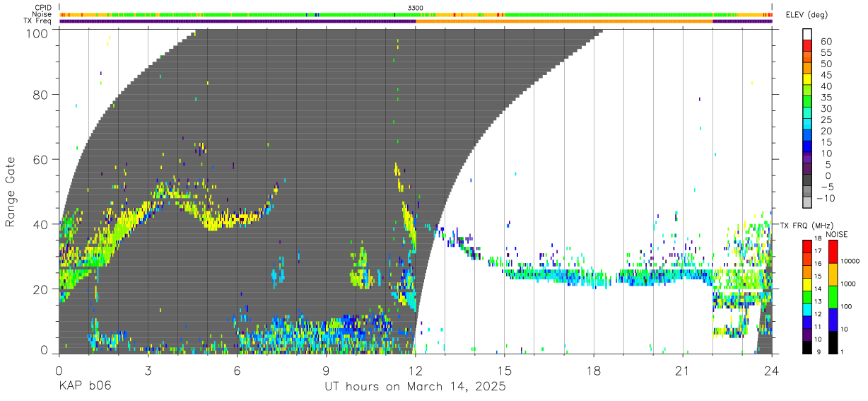Pick the red swatch in ELEV colorbar
The height and width of the screenshot is (401, 868).
pyautogui.click(x=807, y=45)
